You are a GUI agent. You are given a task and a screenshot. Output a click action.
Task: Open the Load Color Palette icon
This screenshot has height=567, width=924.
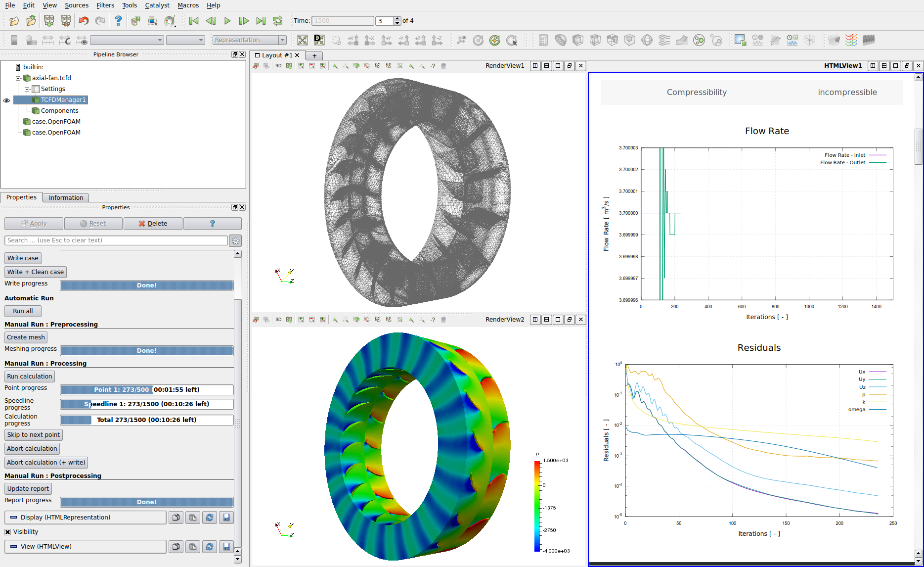170,21
